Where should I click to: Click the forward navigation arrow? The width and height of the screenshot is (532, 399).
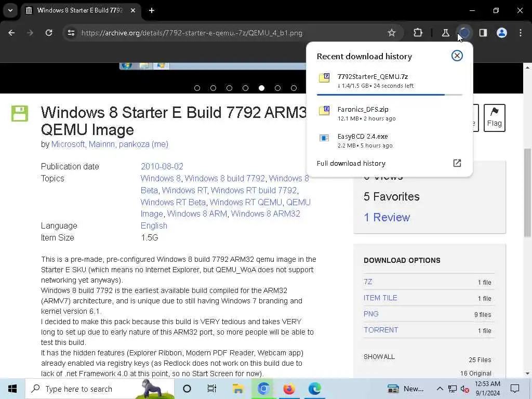(x=30, y=33)
